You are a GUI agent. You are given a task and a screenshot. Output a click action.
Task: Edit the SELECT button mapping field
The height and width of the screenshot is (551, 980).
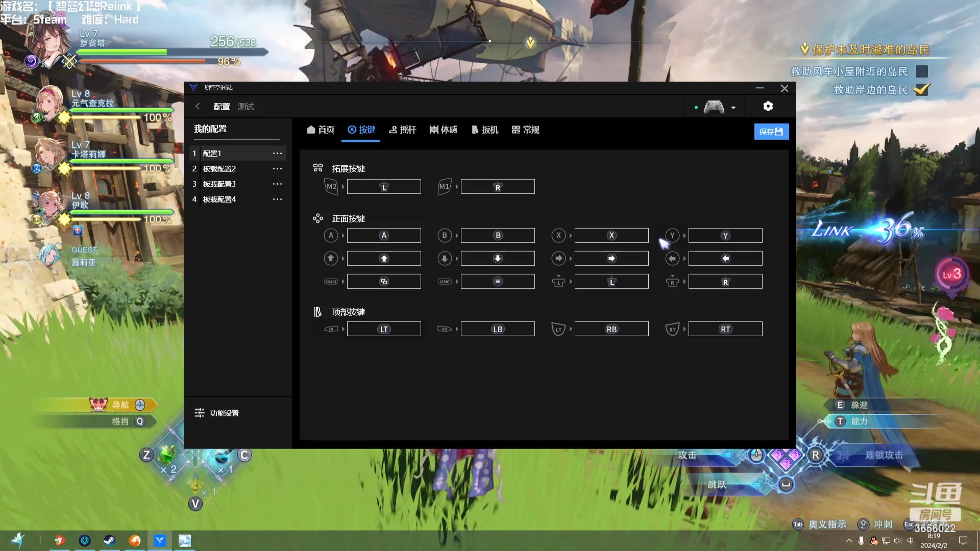click(x=384, y=282)
